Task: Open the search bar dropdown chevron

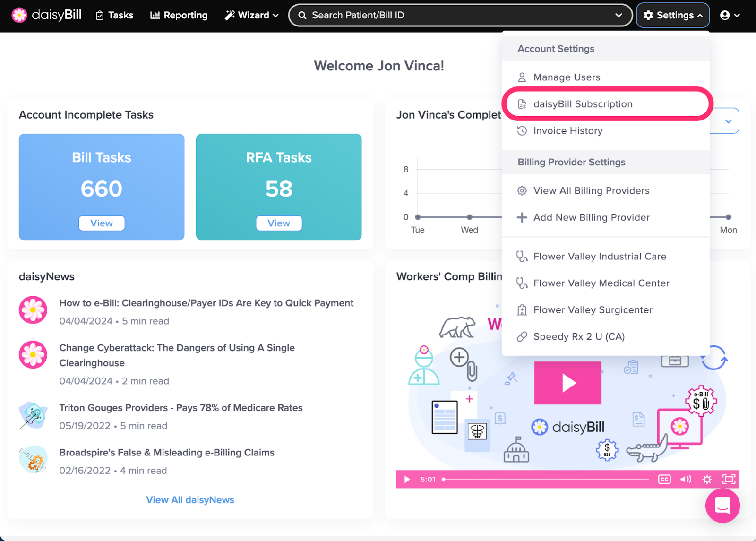Action: click(619, 15)
